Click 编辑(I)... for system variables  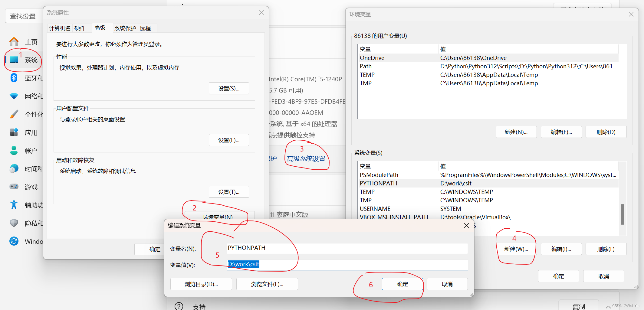pos(561,249)
